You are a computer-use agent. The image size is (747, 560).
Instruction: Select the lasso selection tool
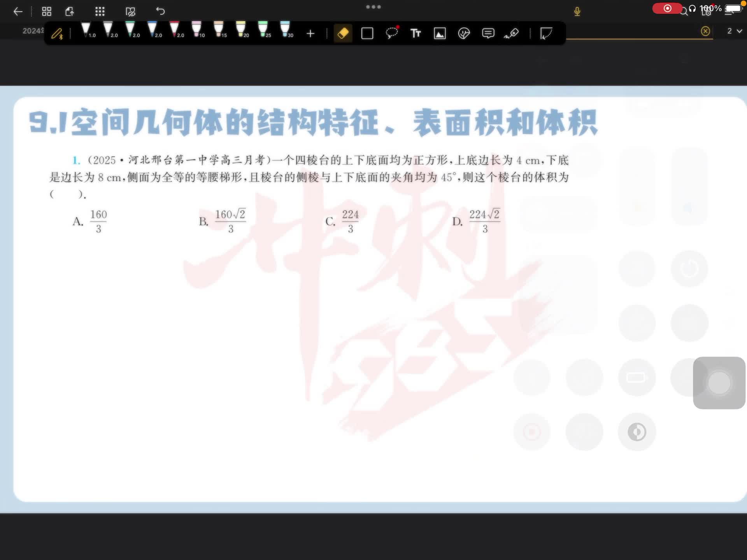392,33
